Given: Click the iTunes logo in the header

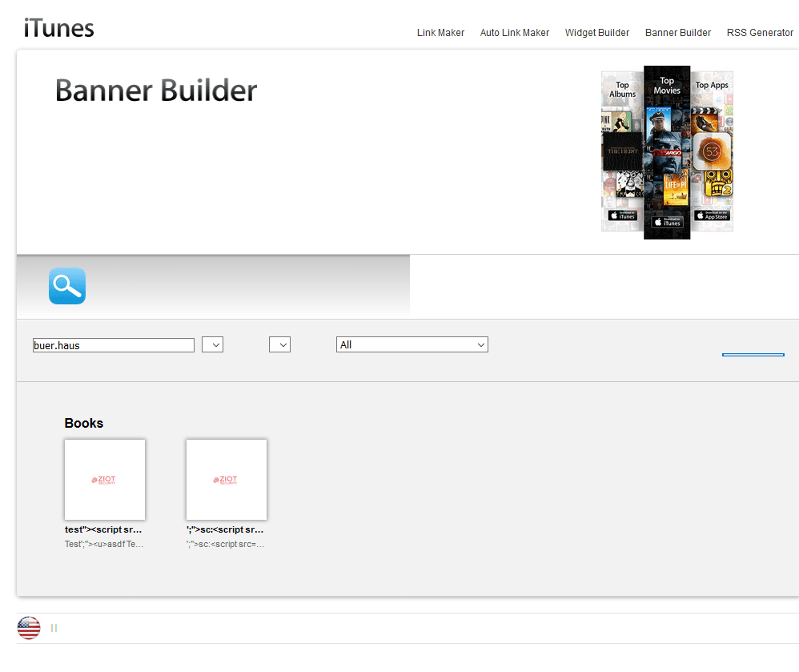Looking at the screenshot, I should (58, 29).
